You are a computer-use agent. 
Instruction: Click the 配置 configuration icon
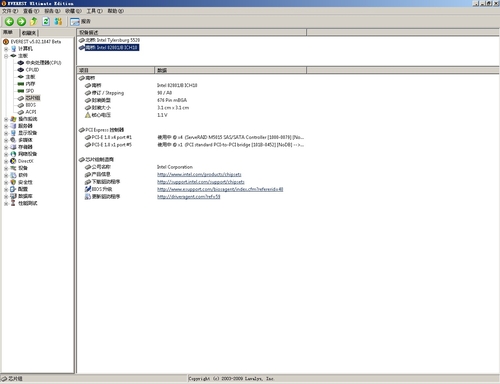click(x=13, y=189)
